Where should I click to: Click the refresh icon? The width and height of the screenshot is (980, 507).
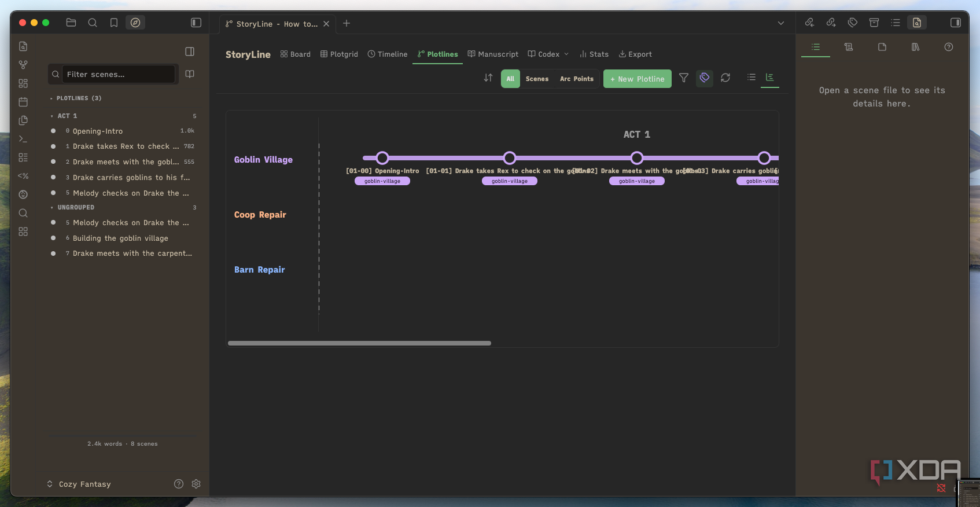click(x=725, y=78)
